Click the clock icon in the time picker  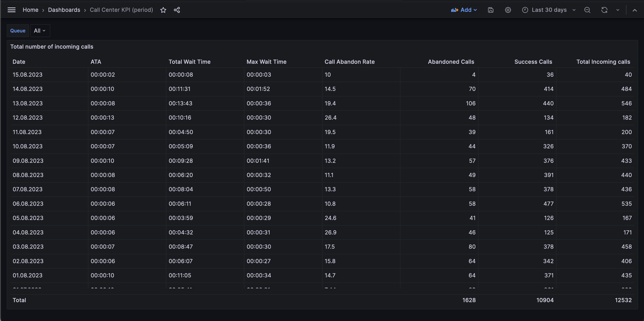click(x=525, y=10)
